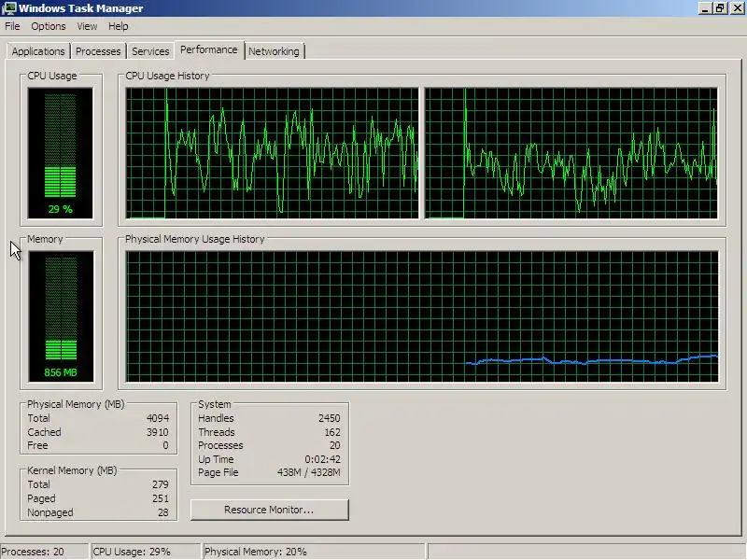This screenshot has height=560, width=747.
Task: Open the File menu
Action: tap(12, 26)
